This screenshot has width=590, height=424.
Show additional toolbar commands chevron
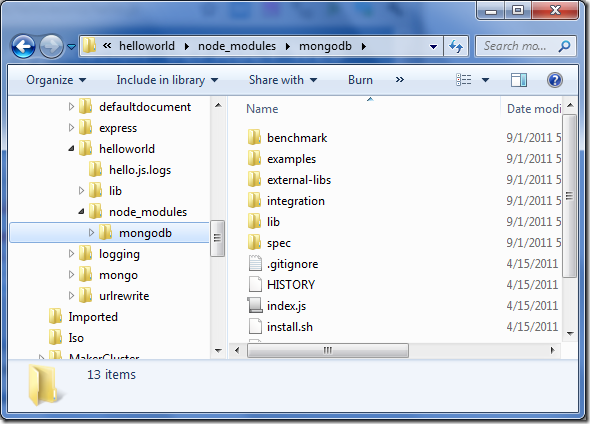pos(400,80)
